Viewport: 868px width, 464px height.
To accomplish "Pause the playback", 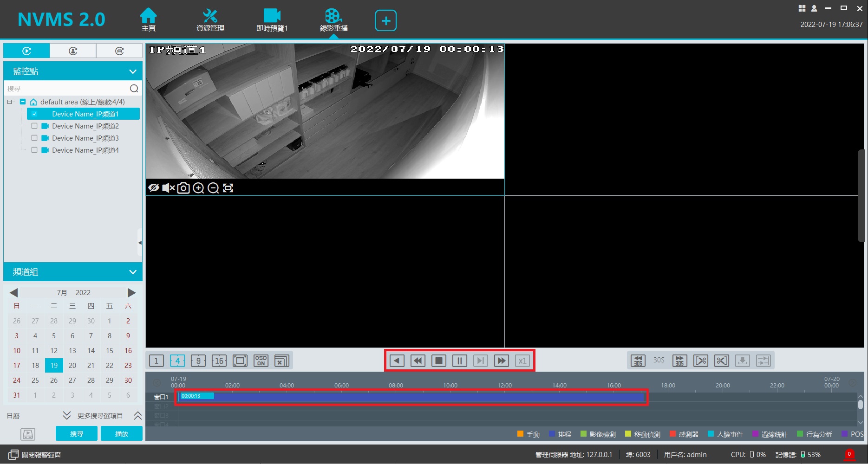I will click(460, 361).
